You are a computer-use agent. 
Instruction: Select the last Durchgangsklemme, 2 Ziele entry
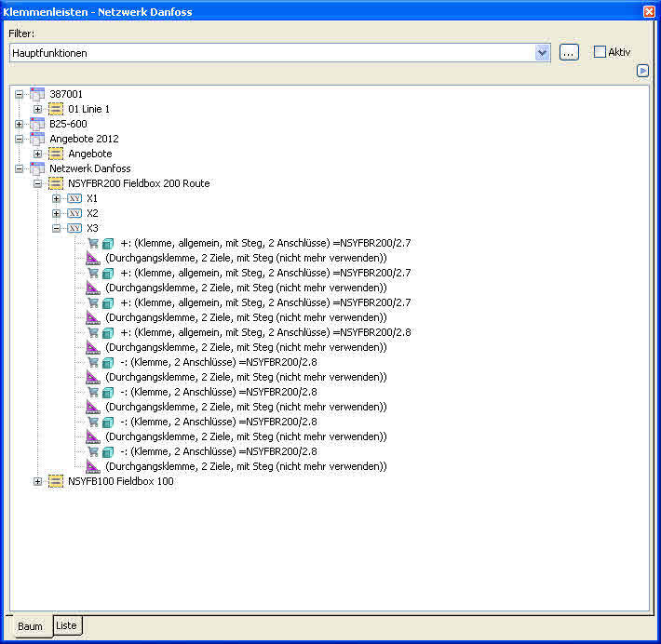click(x=246, y=466)
